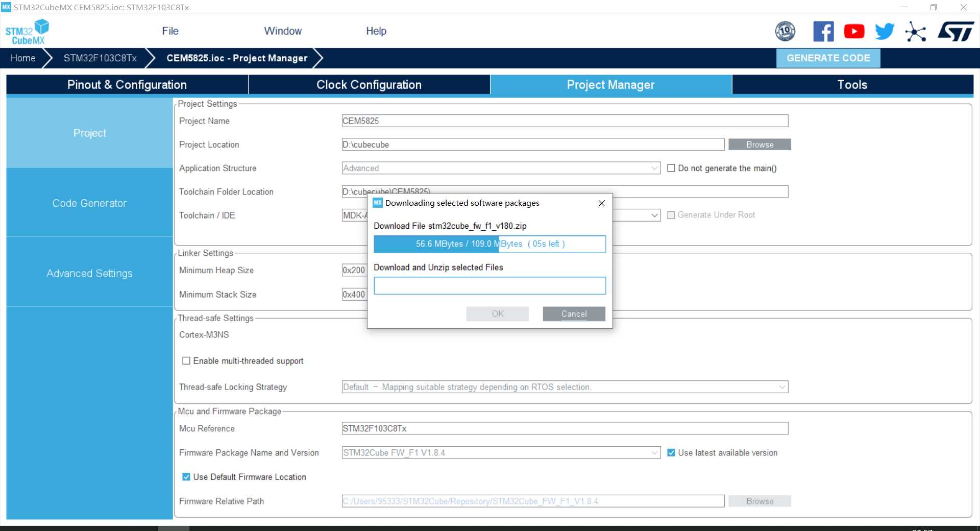Click Browse next to Project Location
This screenshot has height=531, width=980.
point(759,144)
